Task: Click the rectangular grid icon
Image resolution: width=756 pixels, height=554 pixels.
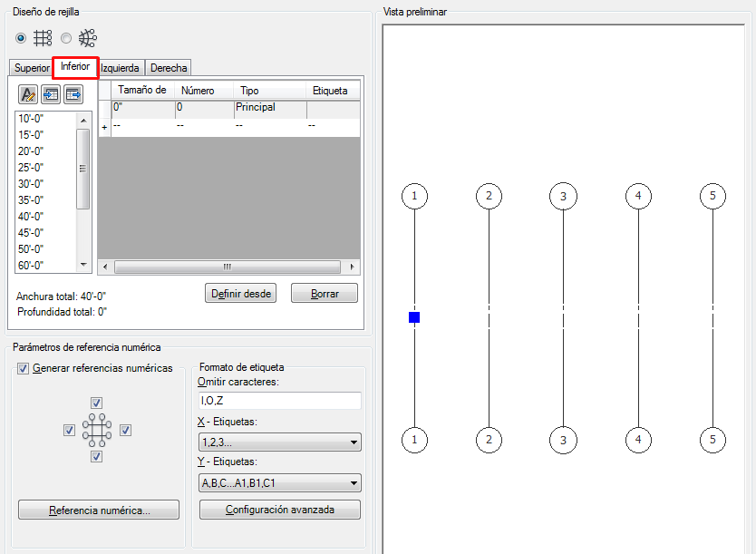Action: [43, 37]
